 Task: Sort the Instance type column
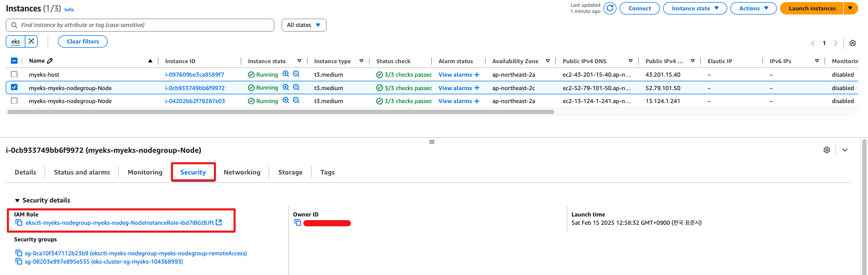coord(361,61)
